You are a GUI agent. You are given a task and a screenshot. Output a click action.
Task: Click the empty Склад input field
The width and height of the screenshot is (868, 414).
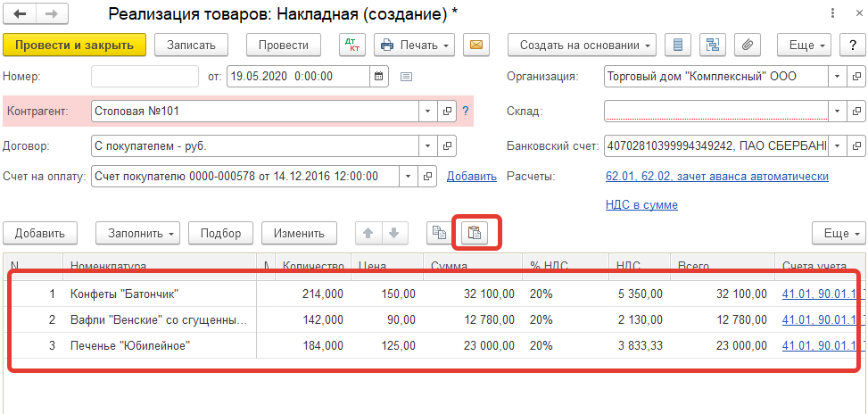click(x=715, y=111)
